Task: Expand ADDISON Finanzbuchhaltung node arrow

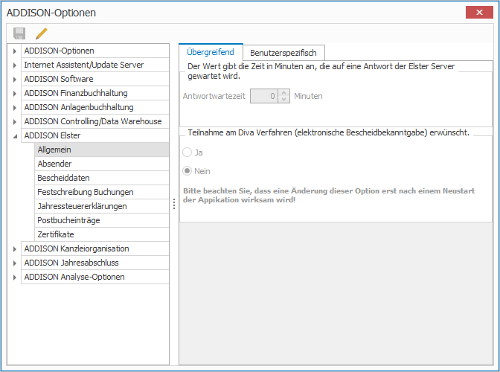Action: [x=14, y=94]
